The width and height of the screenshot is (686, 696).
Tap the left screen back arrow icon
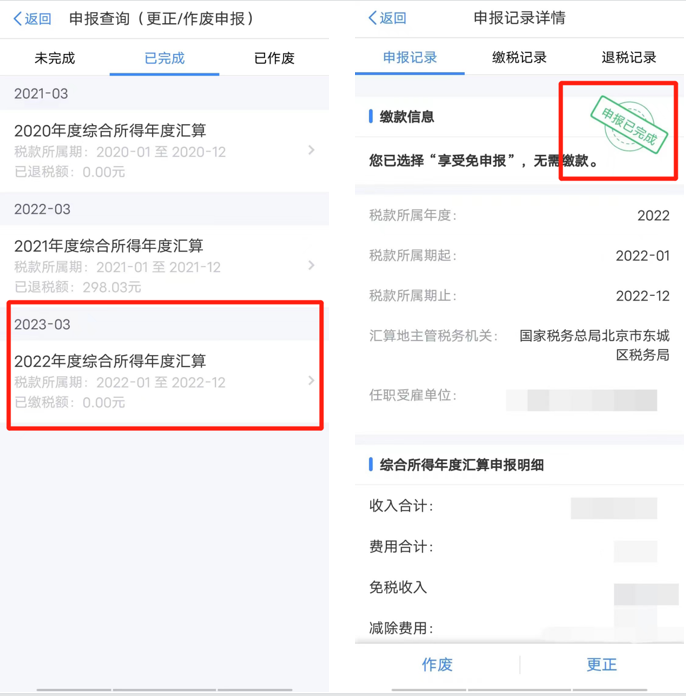tap(18, 19)
